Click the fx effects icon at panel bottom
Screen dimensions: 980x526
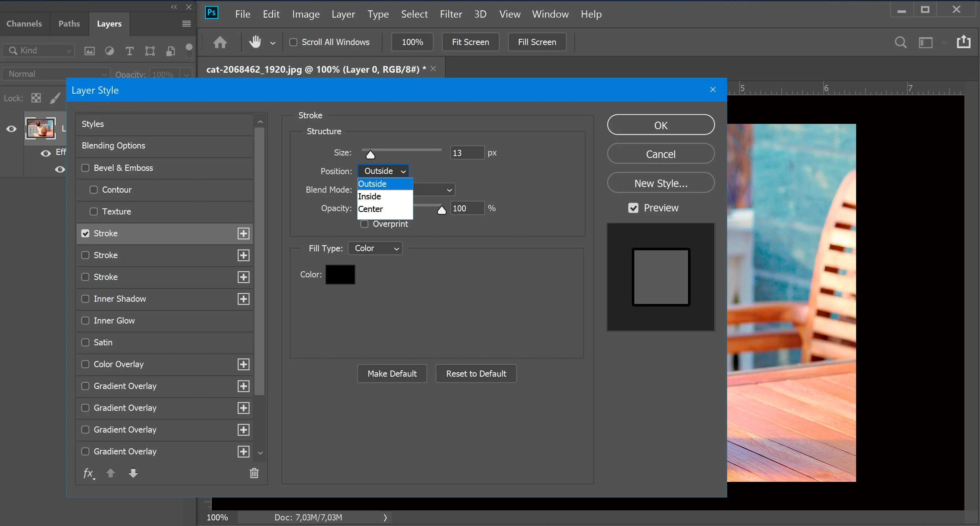(x=88, y=473)
